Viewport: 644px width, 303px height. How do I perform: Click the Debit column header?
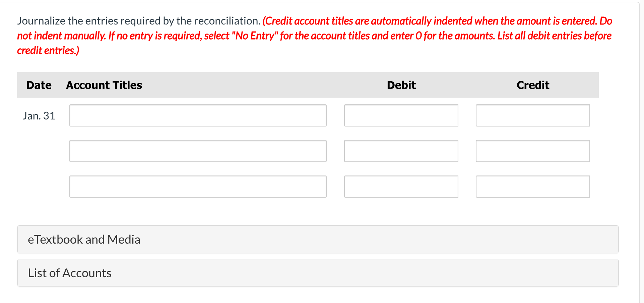pos(401,85)
